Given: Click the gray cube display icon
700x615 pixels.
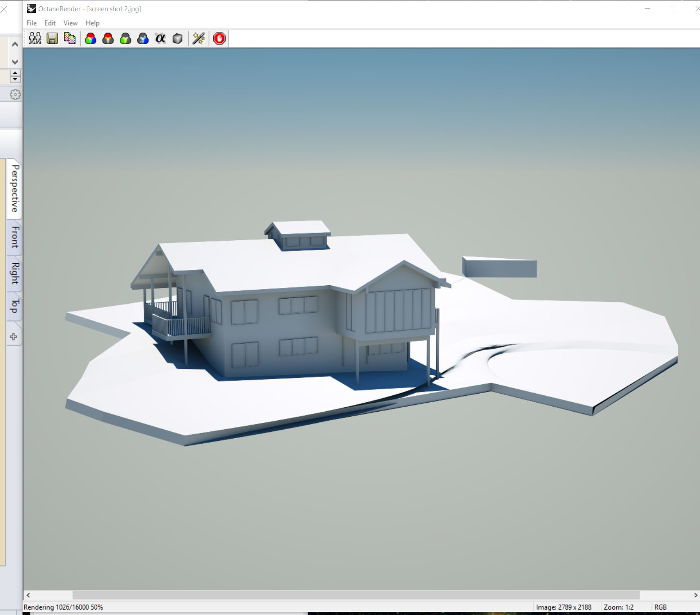Looking at the screenshot, I should pos(178,39).
